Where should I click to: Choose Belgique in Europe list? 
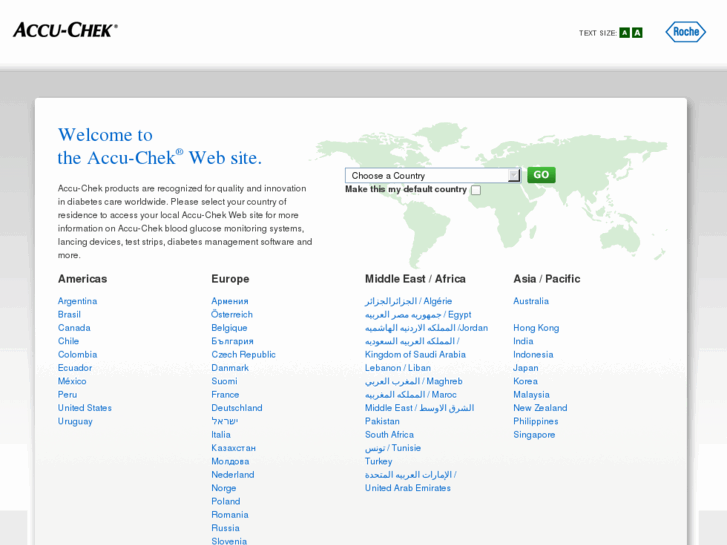(x=229, y=328)
